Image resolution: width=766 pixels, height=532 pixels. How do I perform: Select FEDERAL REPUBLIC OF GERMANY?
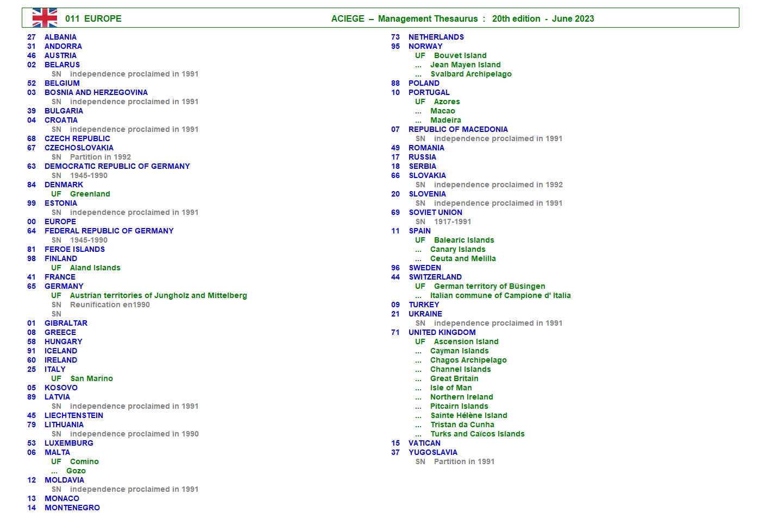coord(109,231)
